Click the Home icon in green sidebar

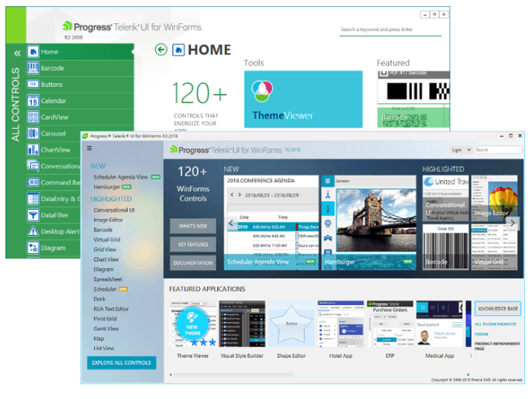(33, 51)
